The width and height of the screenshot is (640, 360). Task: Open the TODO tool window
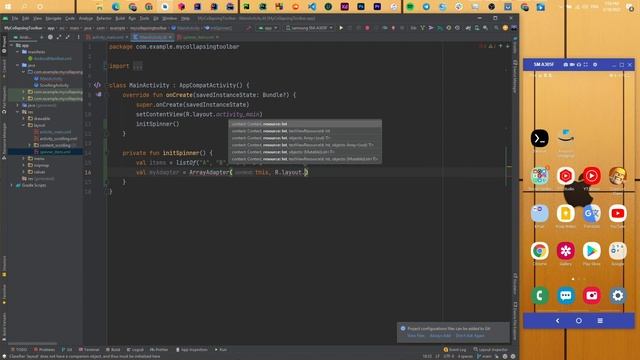(18, 350)
